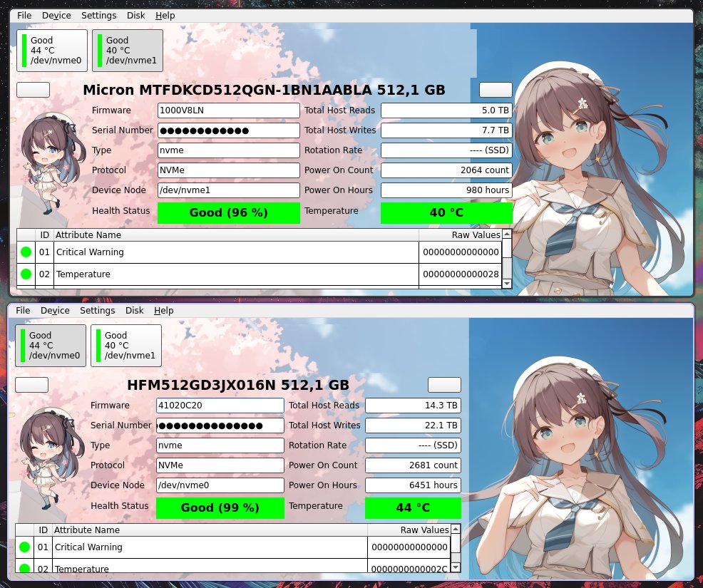
Task: Click the Firmware field showing 41020C20
Action: click(x=220, y=405)
